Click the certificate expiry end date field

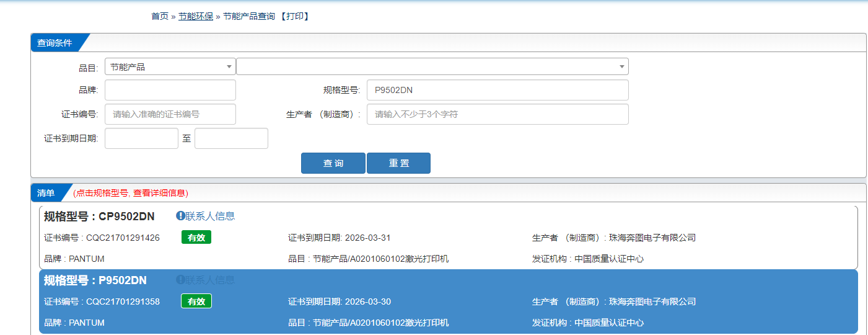(231, 138)
